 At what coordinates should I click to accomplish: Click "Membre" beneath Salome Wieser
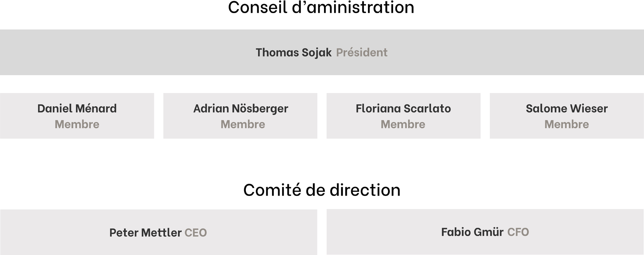coord(567,124)
